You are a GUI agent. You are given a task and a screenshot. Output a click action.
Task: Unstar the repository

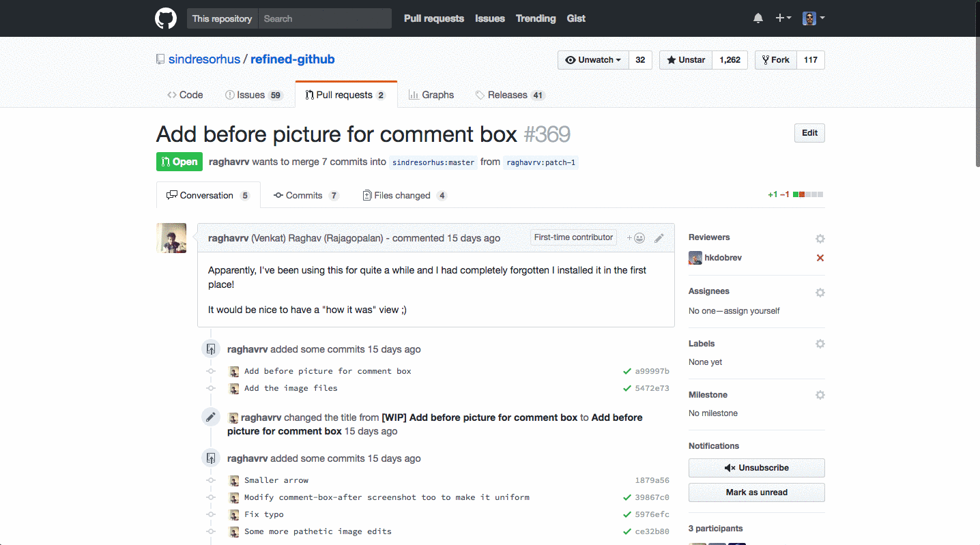[686, 60]
